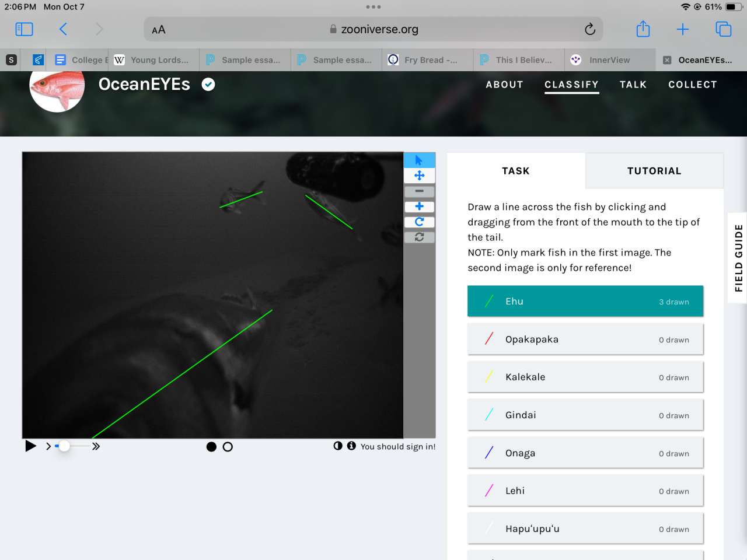Reload the page
Image resolution: width=747 pixels, height=560 pixels.
(x=590, y=29)
